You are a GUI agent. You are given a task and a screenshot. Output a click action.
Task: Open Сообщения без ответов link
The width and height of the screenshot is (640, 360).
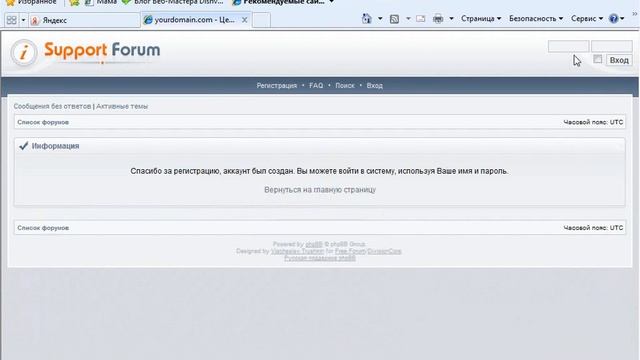click(x=52, y=106)
